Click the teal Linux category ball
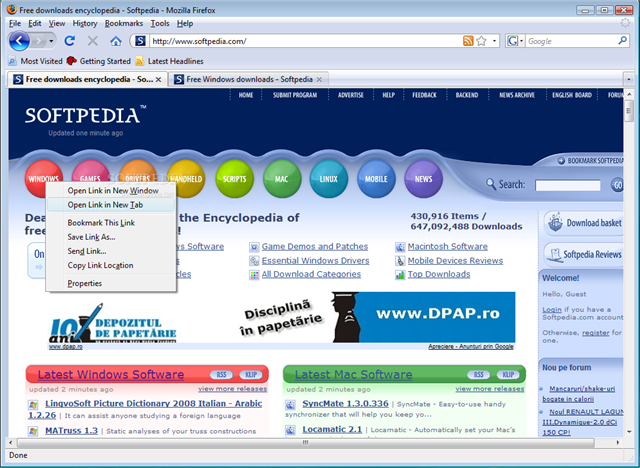This screenshot has width=640, height=468. (x=329, y=179)
